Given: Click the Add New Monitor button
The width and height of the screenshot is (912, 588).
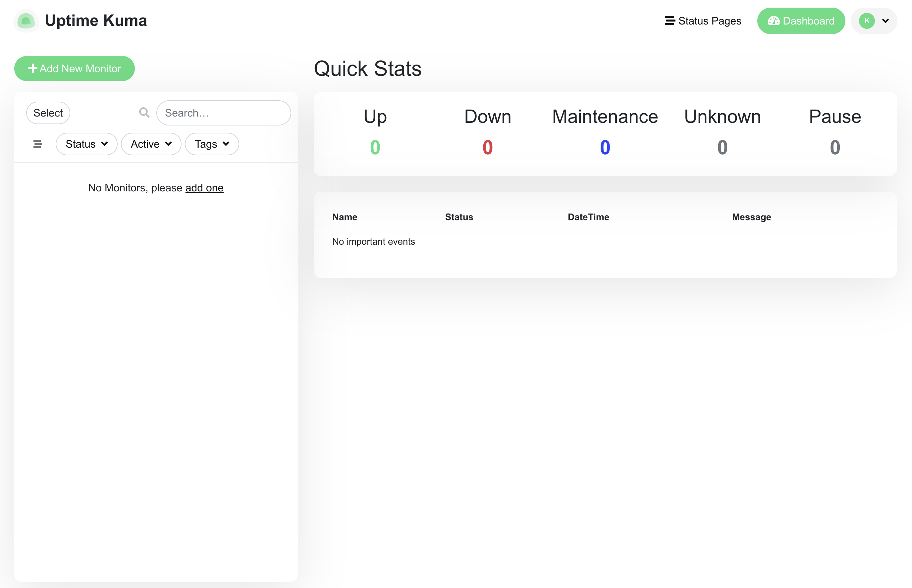Looking at the screenshot, I should click(x=75, y=68).
